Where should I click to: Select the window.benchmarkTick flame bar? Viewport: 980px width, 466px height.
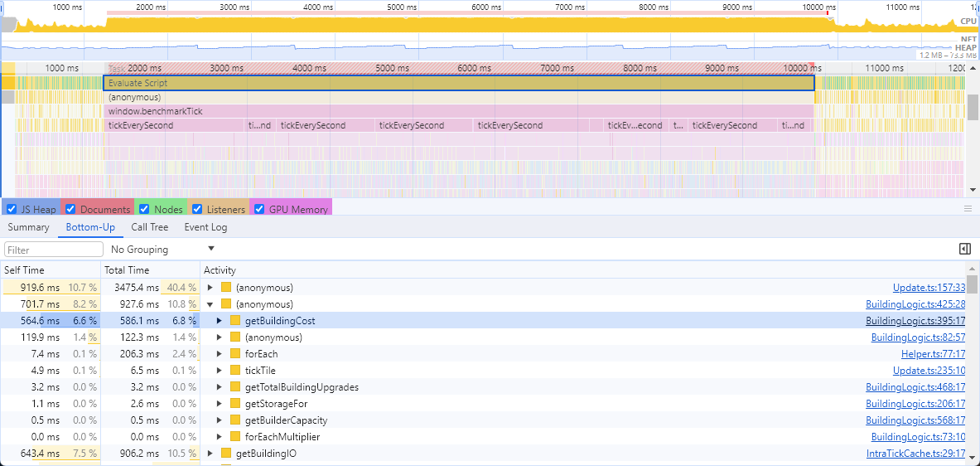[459, 111]
